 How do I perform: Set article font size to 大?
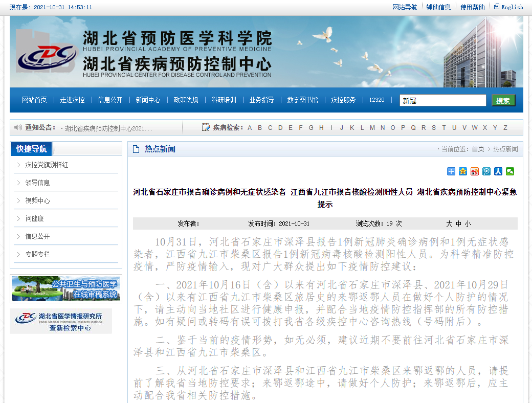click(x=449, y=223)
